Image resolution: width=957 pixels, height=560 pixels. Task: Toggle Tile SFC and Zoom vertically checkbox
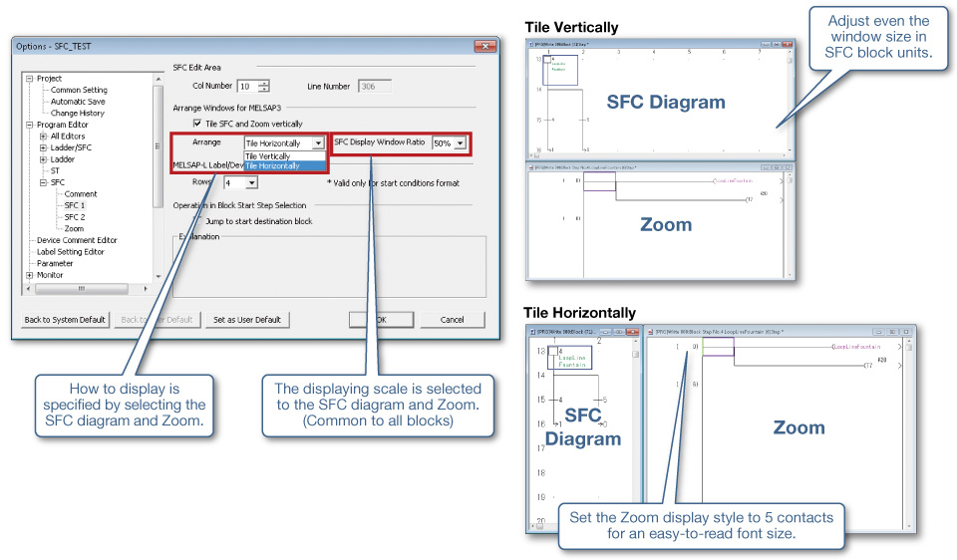pyautogui.click(x=196, y=124)
